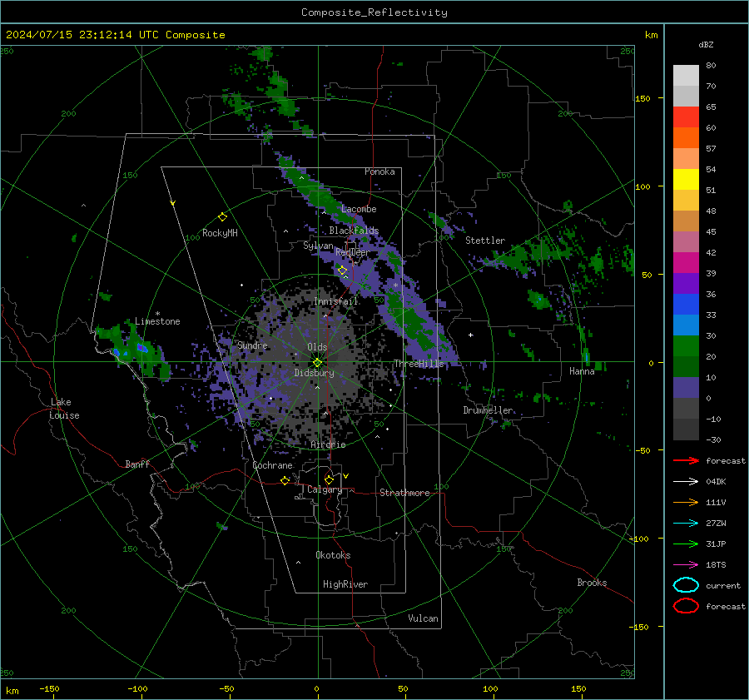The height and width of the screenshot is (700, 749).
Task: Select the 0 dBZ purple color swatch
Action: (x=686, y=388)
